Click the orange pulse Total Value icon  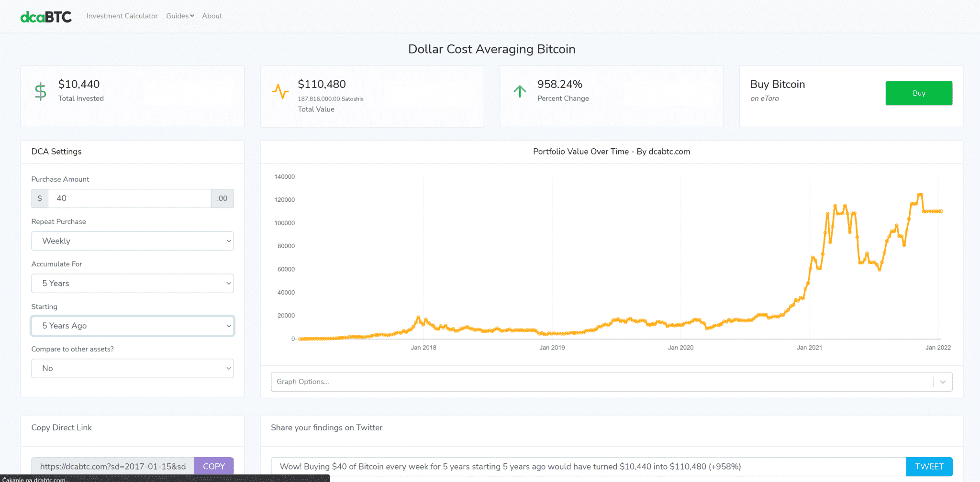(280, 91)
